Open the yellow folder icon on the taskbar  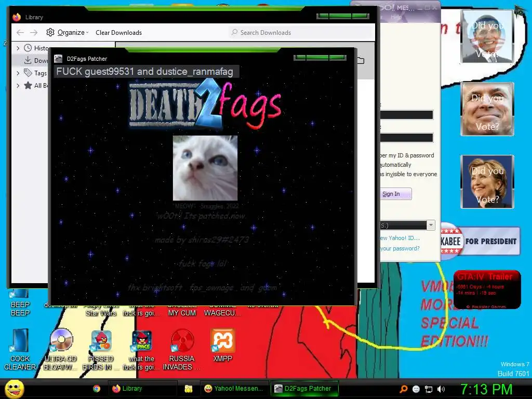pyautogui.click(x=189, y=389)
